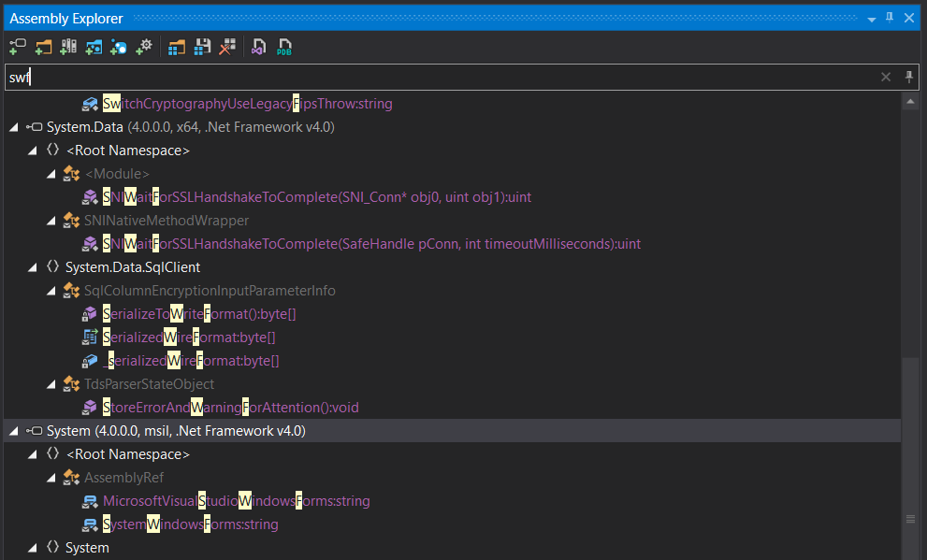Click the SerializeToWriteFormat method icon
The width and height of the screenshot is (927, 560).
[90, 314]
